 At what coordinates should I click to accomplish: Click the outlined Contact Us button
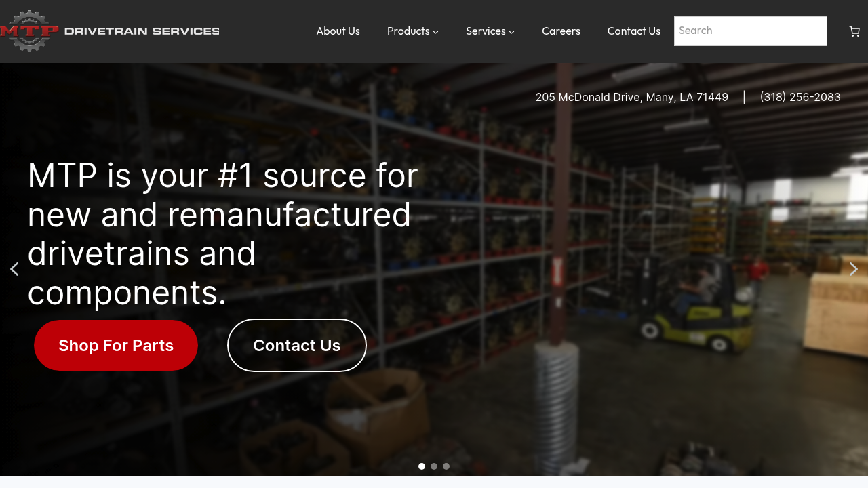pos(297,346)
